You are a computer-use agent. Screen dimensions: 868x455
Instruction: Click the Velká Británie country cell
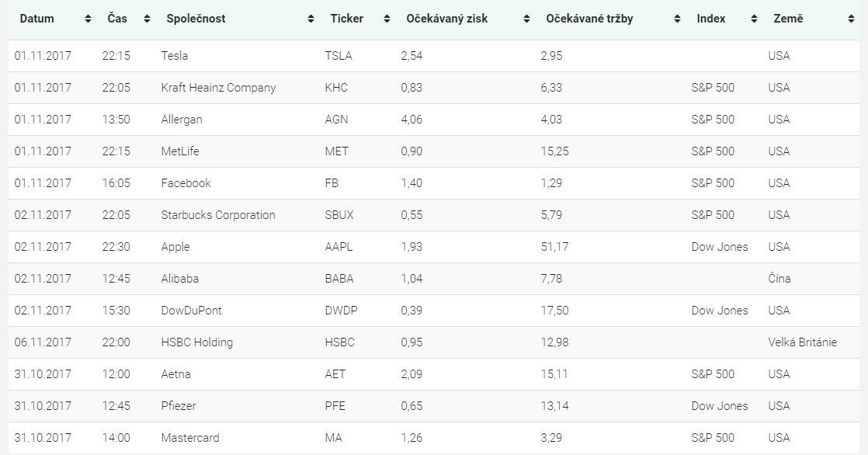point(802,342)
